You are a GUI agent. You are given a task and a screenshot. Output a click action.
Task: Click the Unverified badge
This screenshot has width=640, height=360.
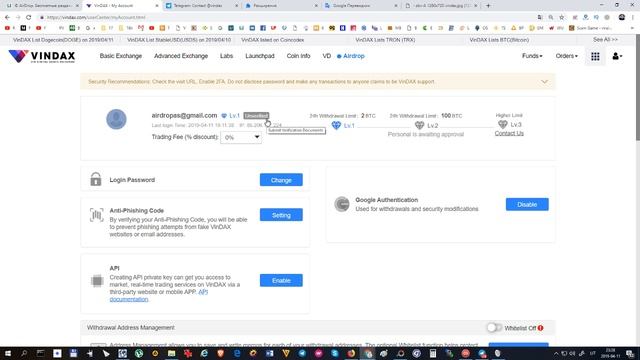click(256, 116)
